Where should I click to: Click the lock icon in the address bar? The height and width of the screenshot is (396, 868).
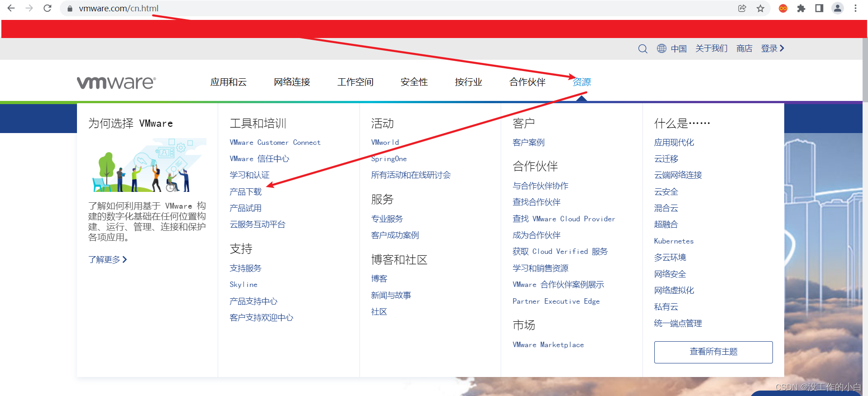(x=70, y=9)
